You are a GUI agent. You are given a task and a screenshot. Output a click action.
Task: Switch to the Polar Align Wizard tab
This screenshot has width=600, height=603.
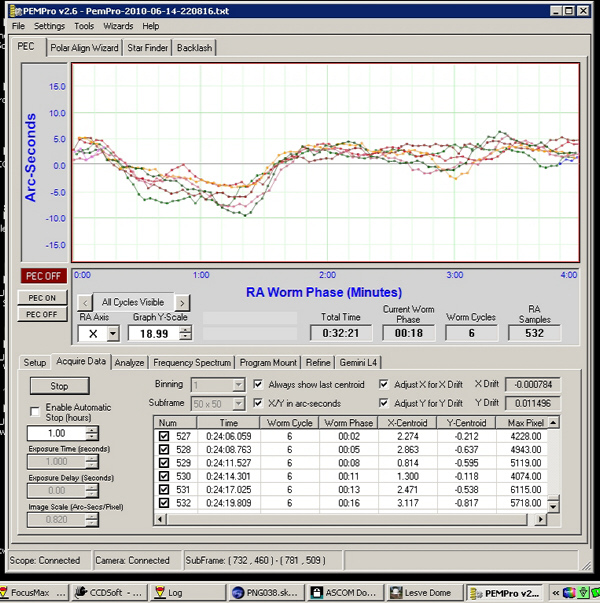[x=84, y=48]
